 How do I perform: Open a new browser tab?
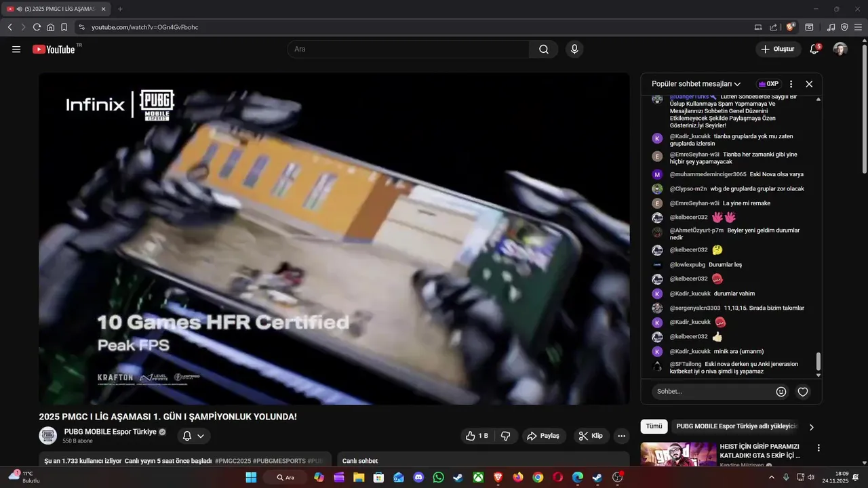click(x=120, y=9)
